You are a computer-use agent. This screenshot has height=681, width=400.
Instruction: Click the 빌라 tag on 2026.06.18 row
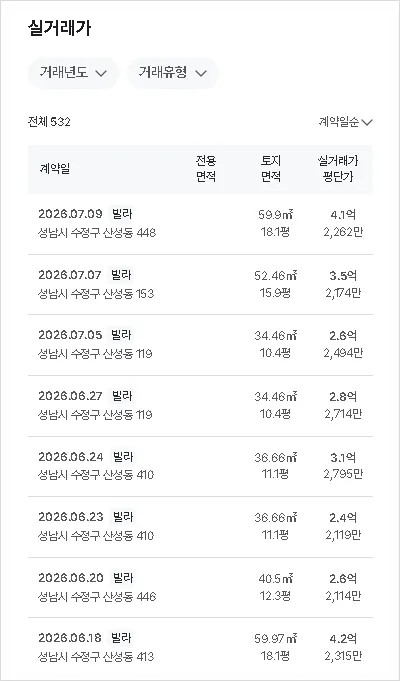(121, 638)
